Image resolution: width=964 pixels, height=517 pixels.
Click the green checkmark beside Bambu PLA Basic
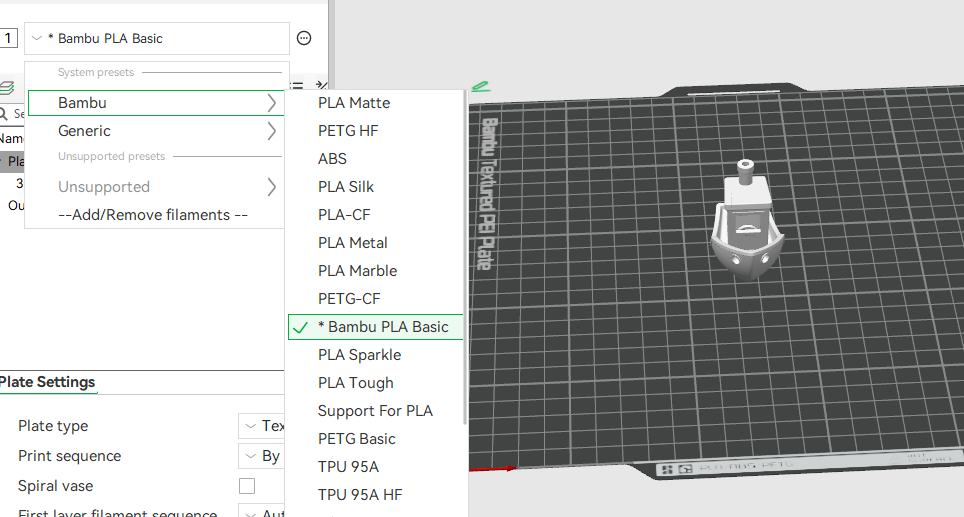click(x=301, y=327)
